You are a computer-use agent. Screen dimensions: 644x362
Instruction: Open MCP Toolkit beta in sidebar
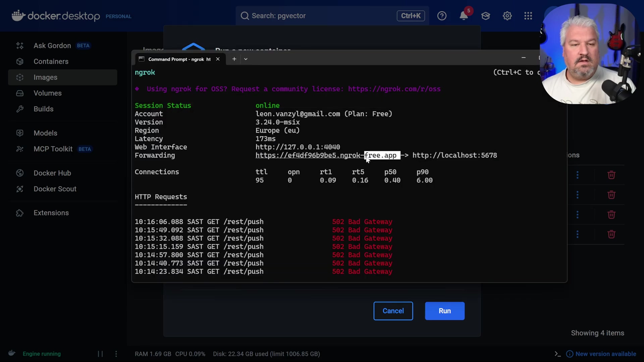pyautogui.click(x=53, y=149)
